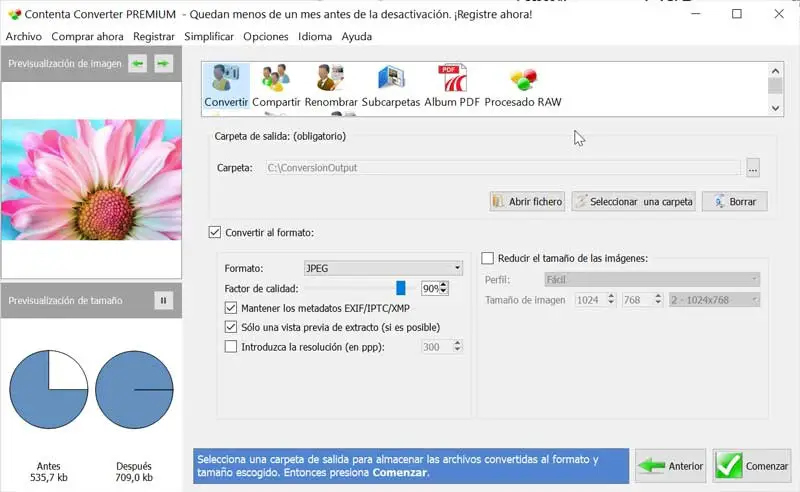
Task: Select the Convertir action icon
Action: tap(226, 86)
